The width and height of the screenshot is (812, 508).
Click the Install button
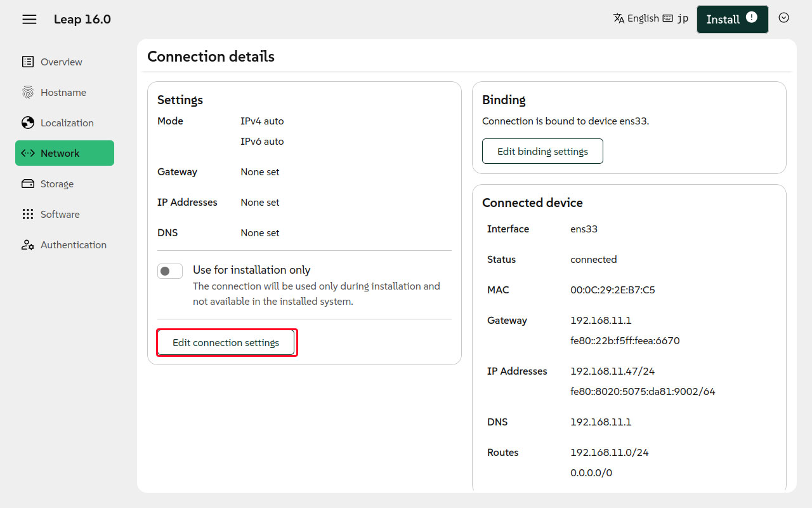pyautogui.click(x=723, y=20)
